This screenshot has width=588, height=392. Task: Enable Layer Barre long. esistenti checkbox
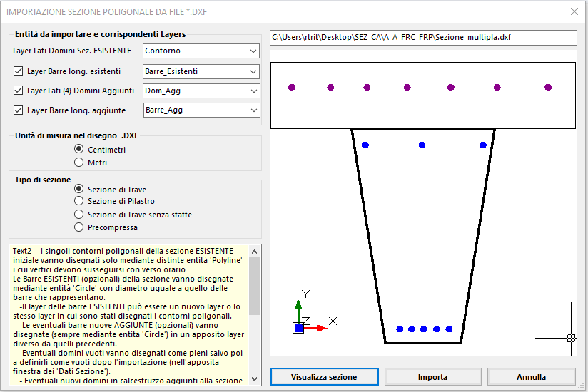click(x=18, y=71)
